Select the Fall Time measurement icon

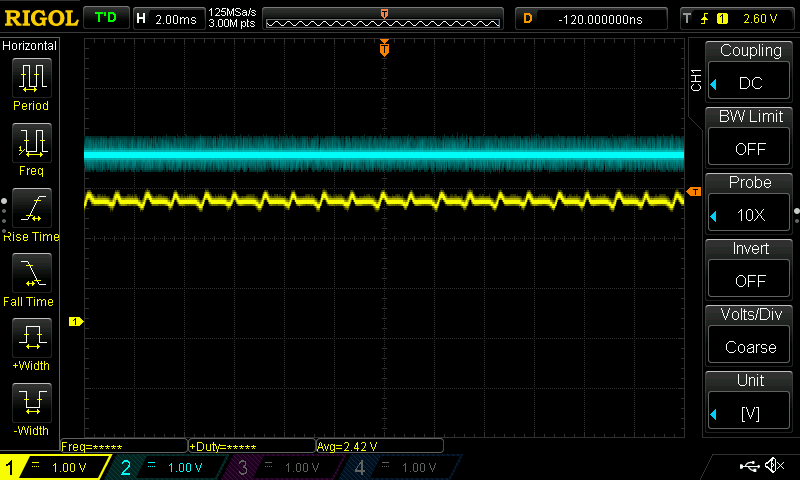coord(32,273)
